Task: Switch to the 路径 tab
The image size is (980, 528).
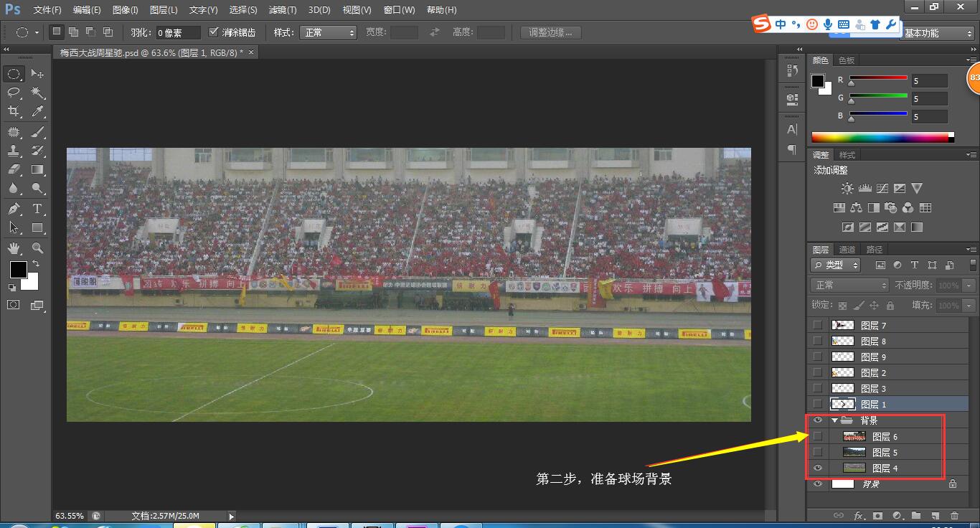Action: (875, 250)
